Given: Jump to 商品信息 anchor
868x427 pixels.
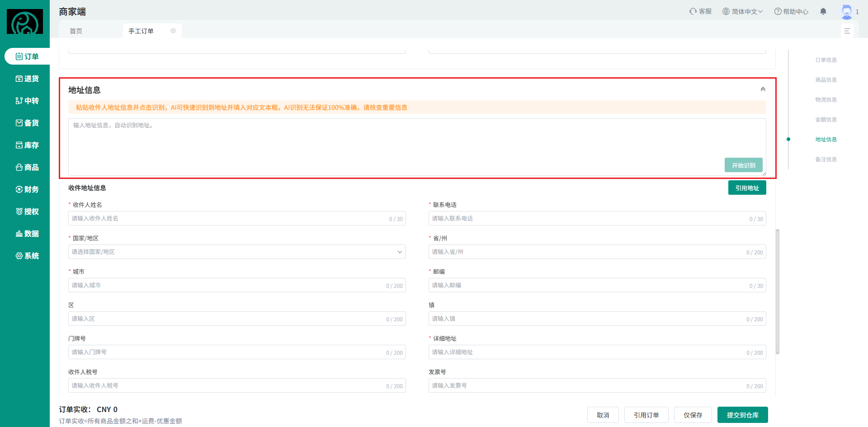Looking at the screenshot, I should click(826, 80).
